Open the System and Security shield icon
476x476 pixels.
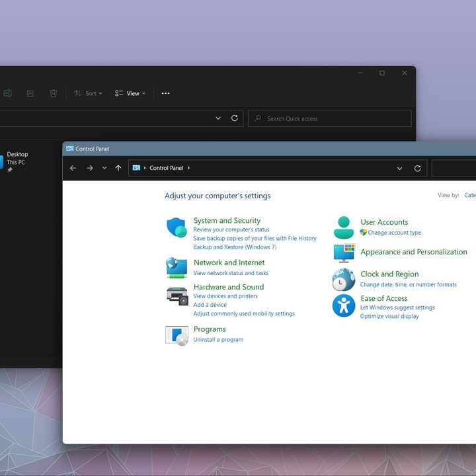[177, 227]
